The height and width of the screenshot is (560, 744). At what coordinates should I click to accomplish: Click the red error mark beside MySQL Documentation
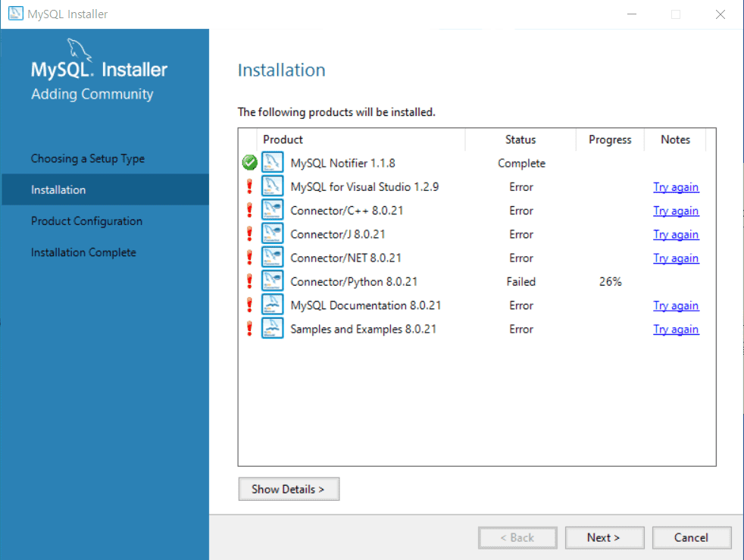249,305
